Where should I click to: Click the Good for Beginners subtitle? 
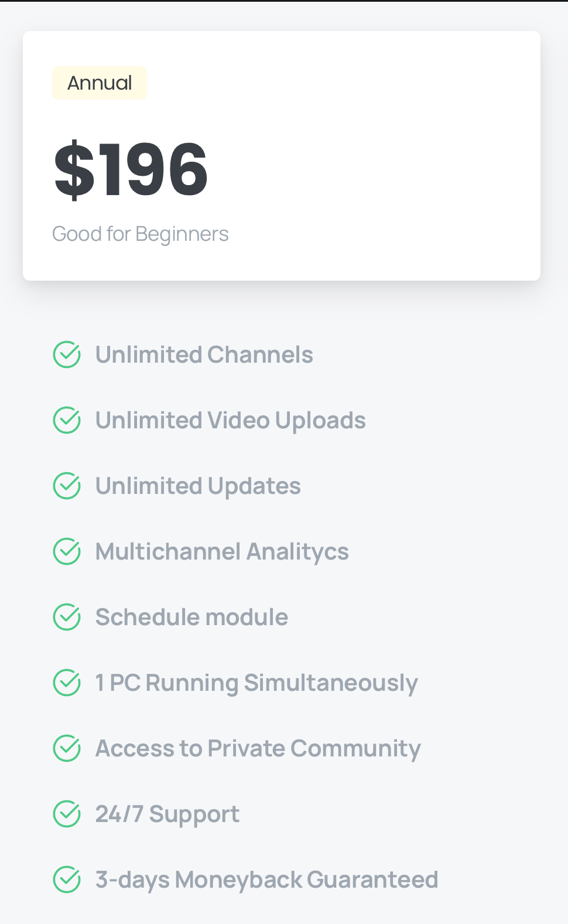(x=141, y=234)
